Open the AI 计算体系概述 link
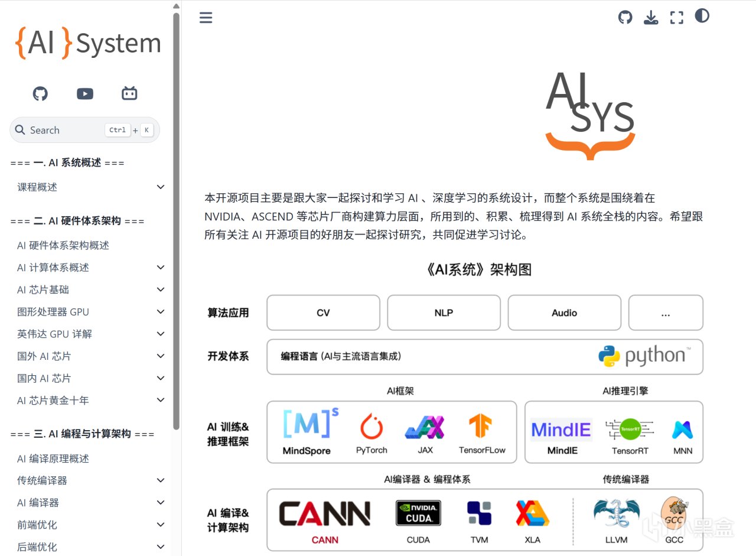Screen dimensions: 756x556 coord(53,268)
